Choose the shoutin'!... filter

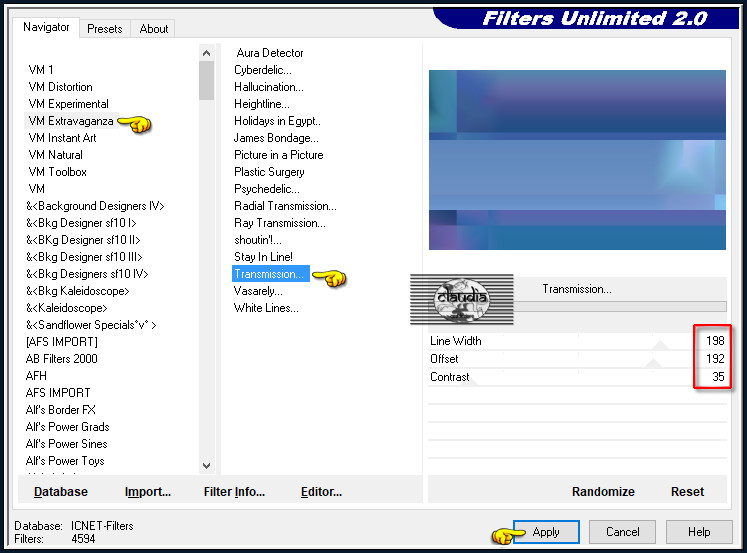[258, 240]
